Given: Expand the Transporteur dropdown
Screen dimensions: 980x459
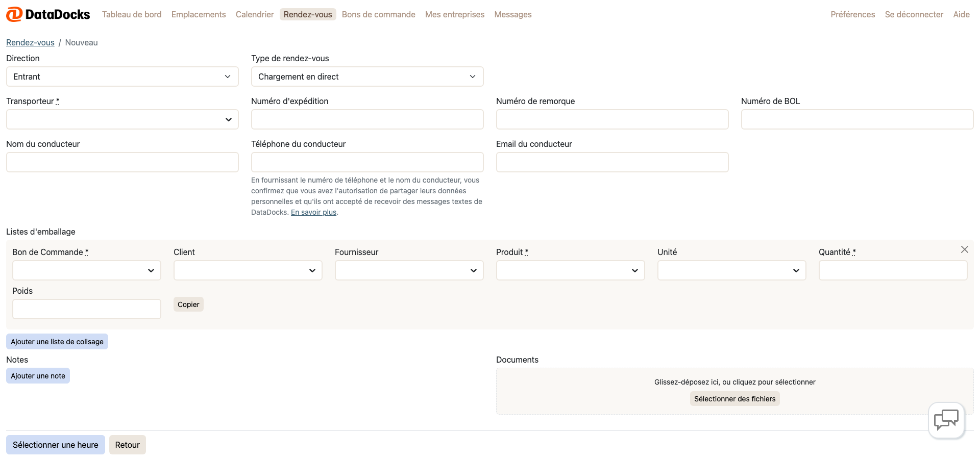Looking at the screenshot, I should (122, 119).
